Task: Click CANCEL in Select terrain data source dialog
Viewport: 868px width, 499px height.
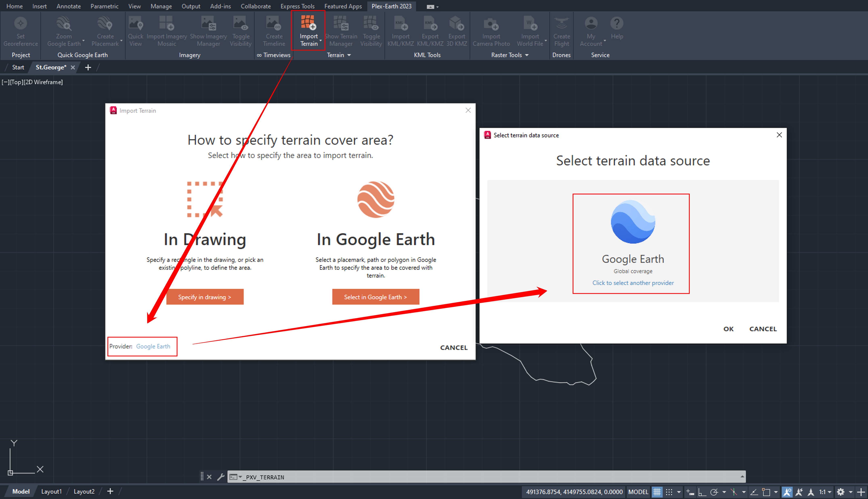Action: click(763, 329)
